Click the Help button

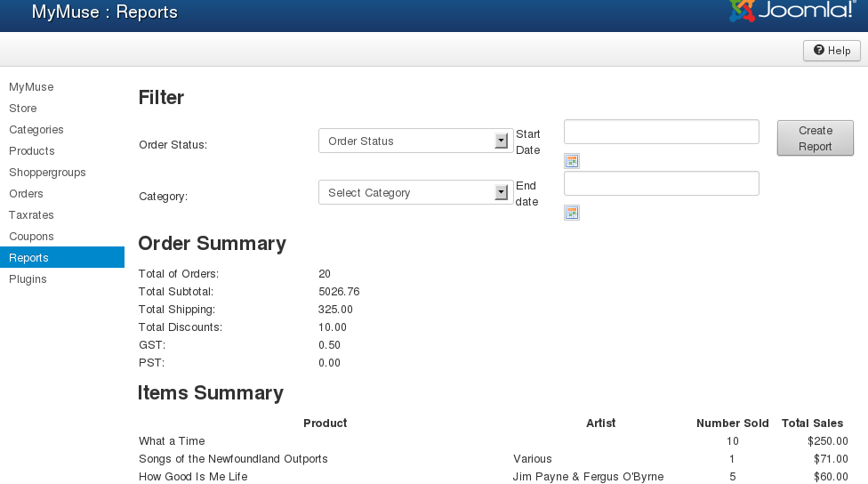(x=832, y=51)
